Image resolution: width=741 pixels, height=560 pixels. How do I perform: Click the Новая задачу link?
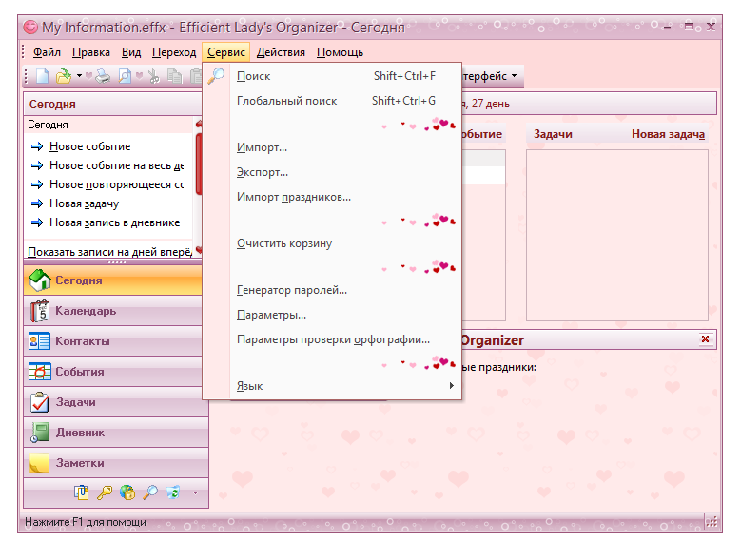tap(84, 203)
